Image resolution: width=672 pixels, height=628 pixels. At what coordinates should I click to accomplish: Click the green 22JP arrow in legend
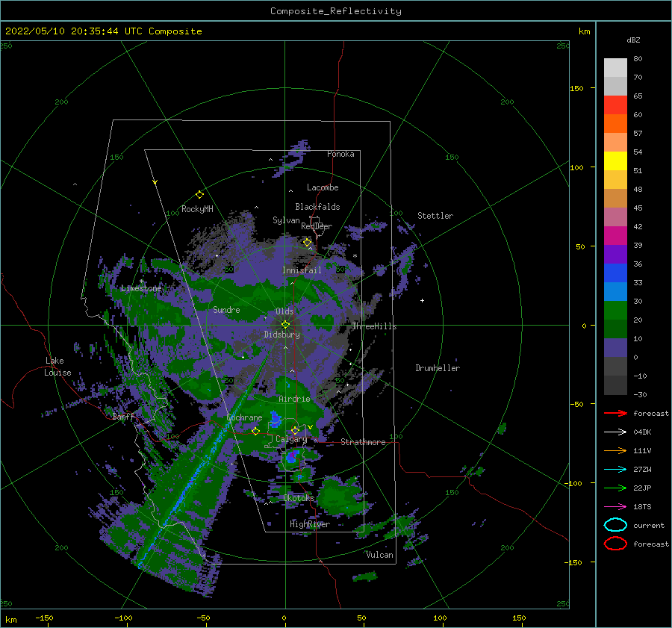pyautogui.click(x=615, y=488)
